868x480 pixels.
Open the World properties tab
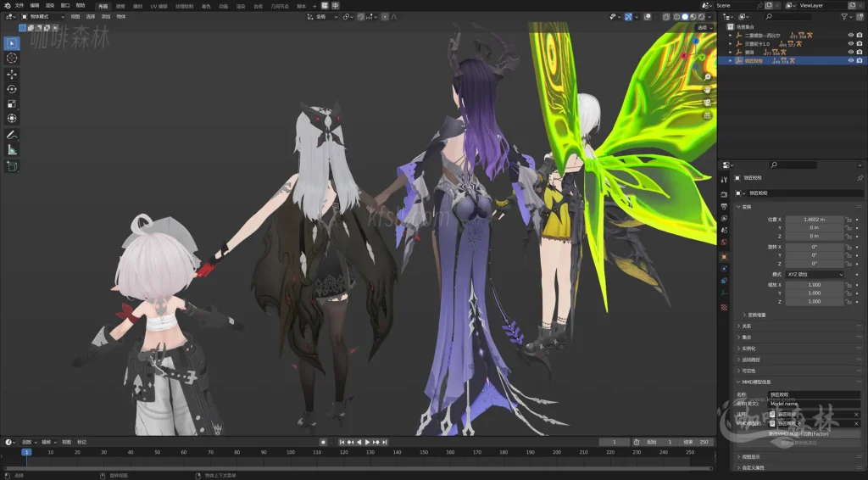(724, 243)
